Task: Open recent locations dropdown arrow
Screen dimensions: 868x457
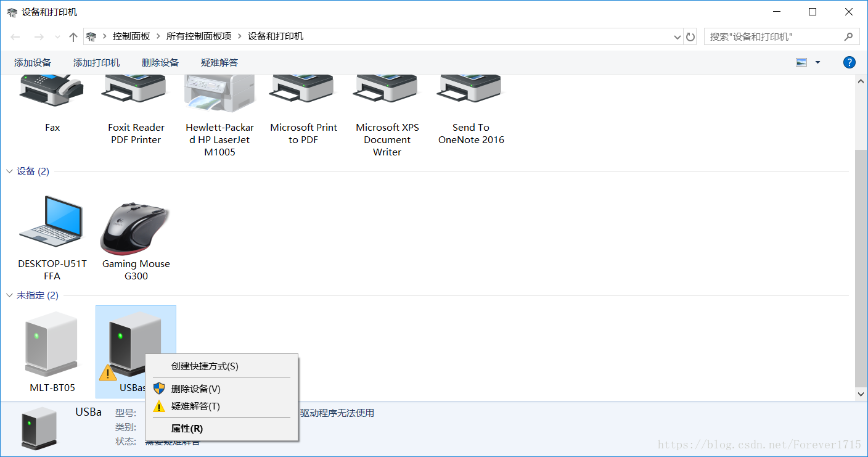Action: click(x=57, y=37)
